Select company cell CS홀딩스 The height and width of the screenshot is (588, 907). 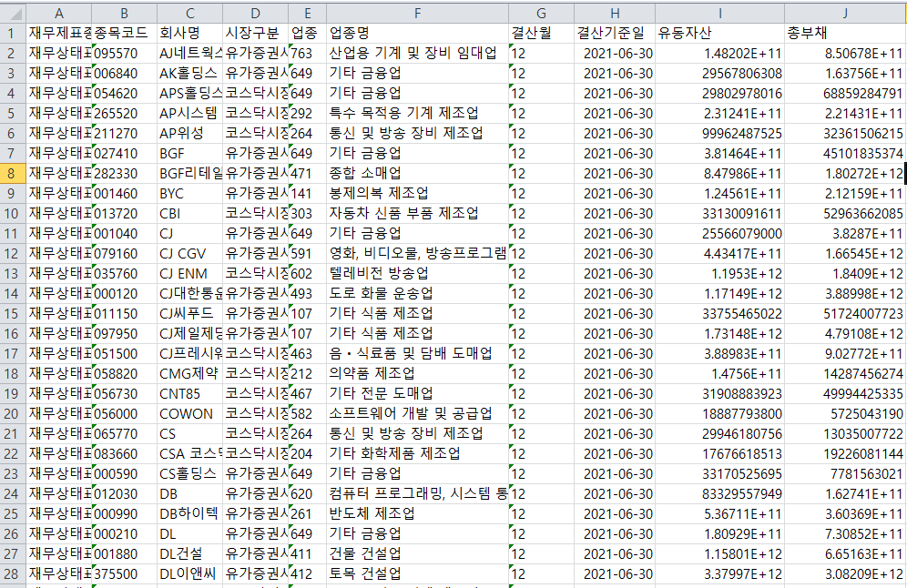[x=189, y=474]
